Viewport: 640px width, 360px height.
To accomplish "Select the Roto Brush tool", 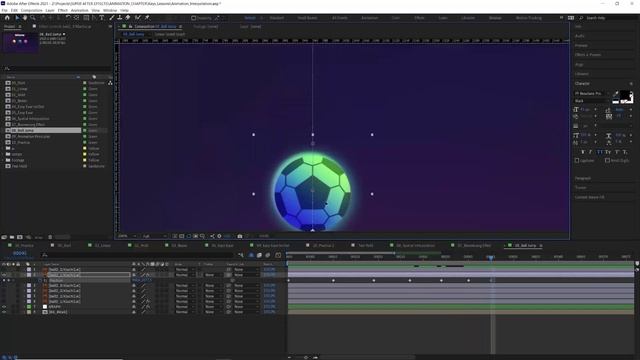I will (x=138, y=18).
